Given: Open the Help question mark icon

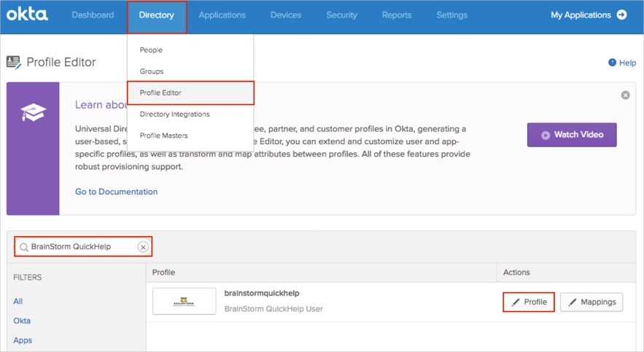Looking at the screenshot, I should (x=612, y=63).
